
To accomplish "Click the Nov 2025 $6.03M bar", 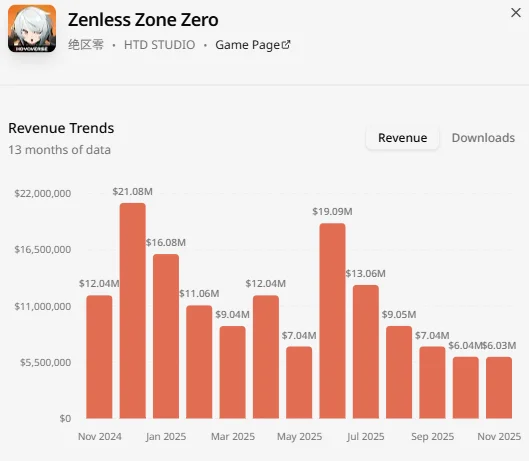I will pyautogui.click(x=499, y=388).
